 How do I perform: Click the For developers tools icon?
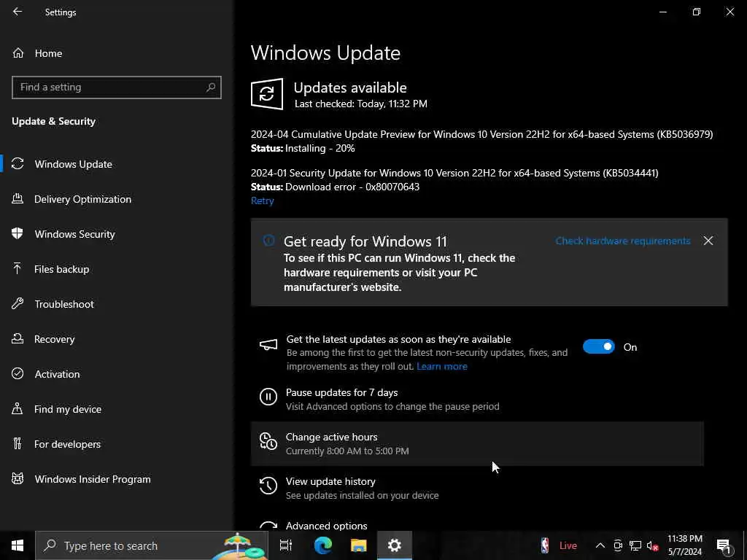[x=18, y=444]
